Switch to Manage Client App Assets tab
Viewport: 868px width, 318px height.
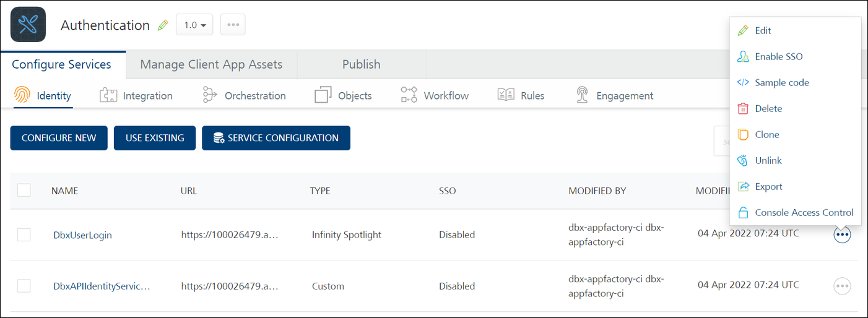[211, 64]
